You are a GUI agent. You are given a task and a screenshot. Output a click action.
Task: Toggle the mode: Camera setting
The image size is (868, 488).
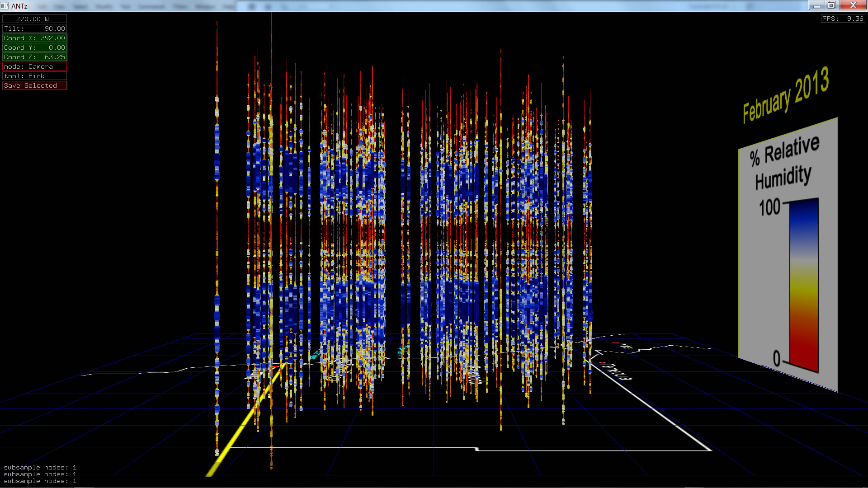[34, 66]
